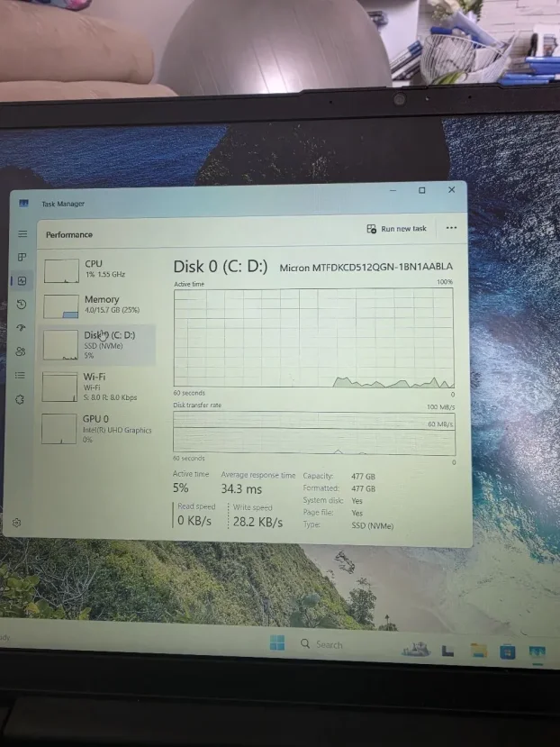Select the CPU performance entry
The image size is (560, 747).
tap(99, 269)
